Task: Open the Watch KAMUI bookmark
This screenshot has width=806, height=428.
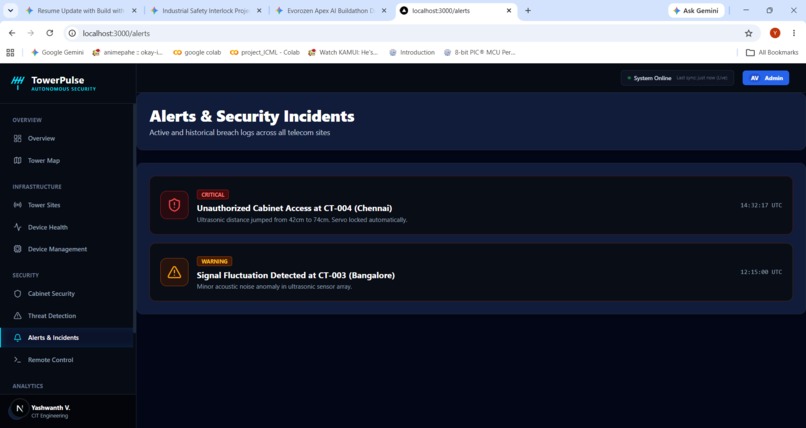Action: (343, 52)
